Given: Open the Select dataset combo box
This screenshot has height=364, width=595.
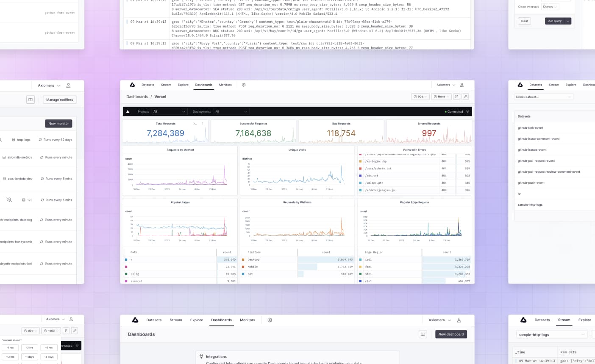Looking at the screenshot, I should tap(544, 97).
